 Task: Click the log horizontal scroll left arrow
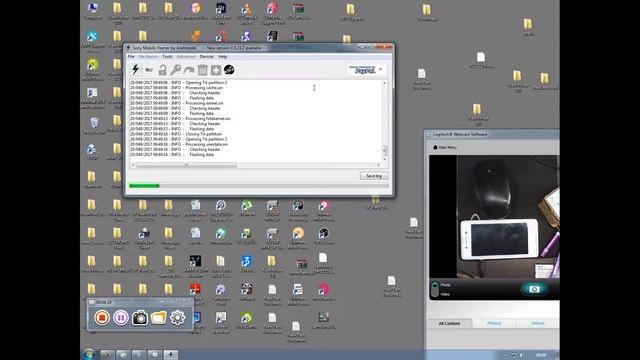133,165
